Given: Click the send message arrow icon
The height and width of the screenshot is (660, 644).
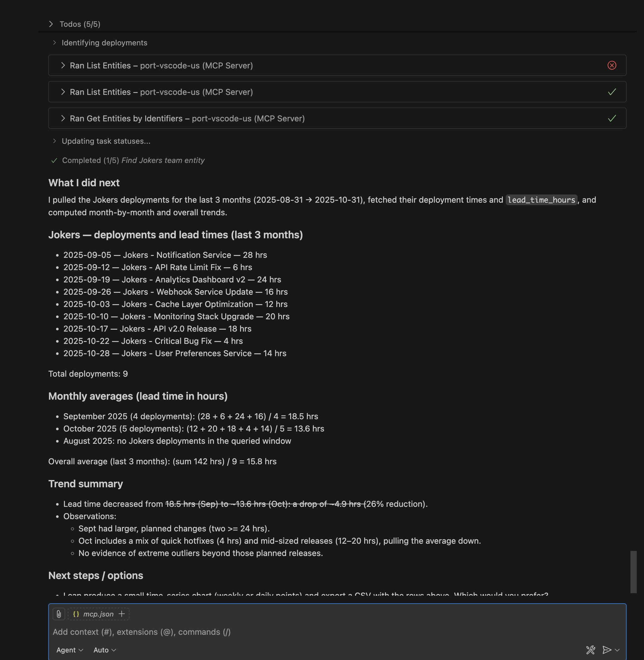Looking at the screenshot, I should point(607,650).
